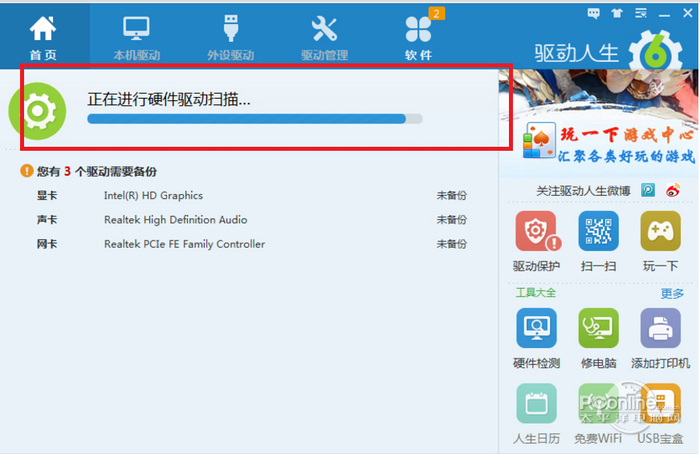
Task: Select the Realtek PCIe FE Family Controller row
Action: click(x=252, y=244)
